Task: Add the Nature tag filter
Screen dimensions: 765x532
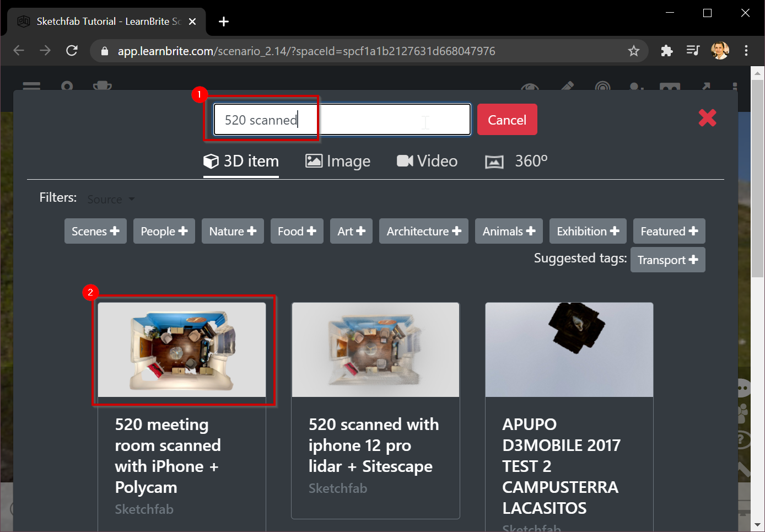Action: [233, 232]
